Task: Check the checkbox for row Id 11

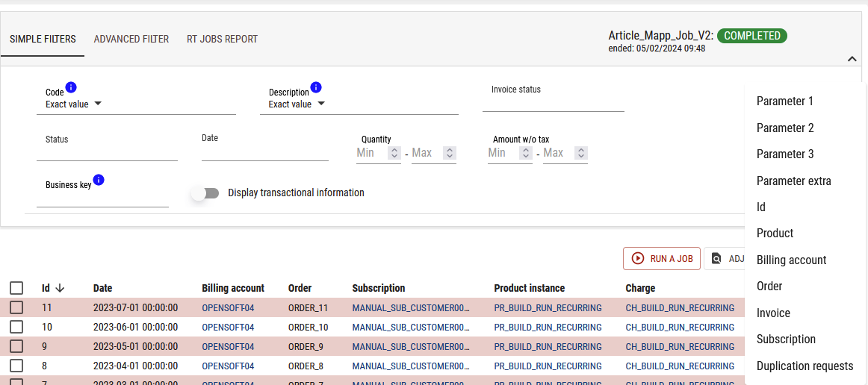Action: point(16,308)
